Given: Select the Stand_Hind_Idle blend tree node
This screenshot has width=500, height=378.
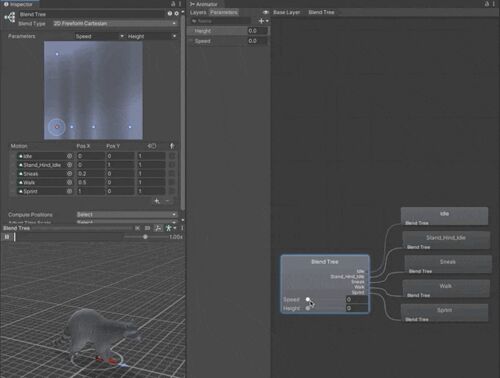Looking at the screenshot, I should 446,240.
